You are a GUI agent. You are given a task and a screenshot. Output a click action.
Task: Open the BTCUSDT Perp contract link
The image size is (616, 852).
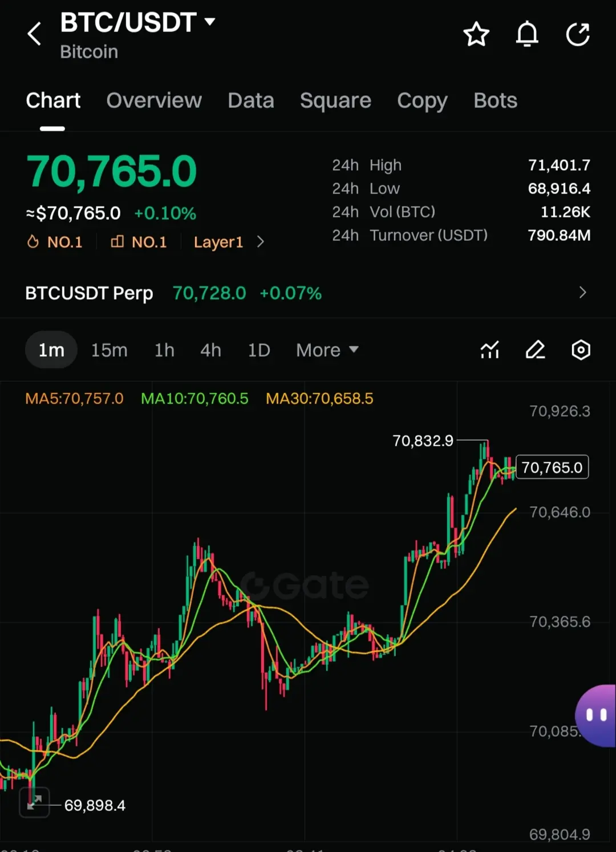tap(89, 293)
